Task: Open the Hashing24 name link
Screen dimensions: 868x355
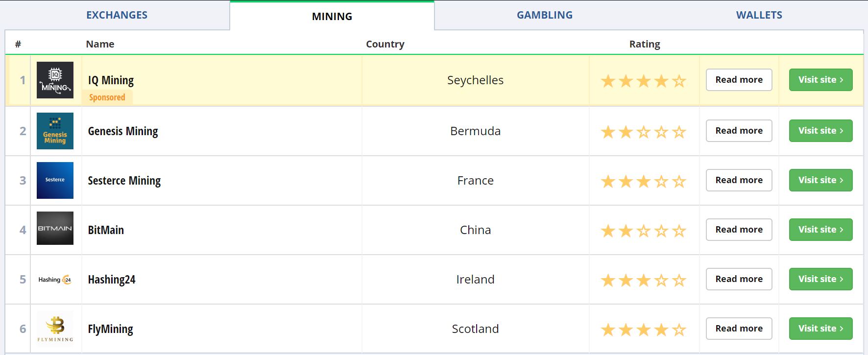Action: pos(112,280)
